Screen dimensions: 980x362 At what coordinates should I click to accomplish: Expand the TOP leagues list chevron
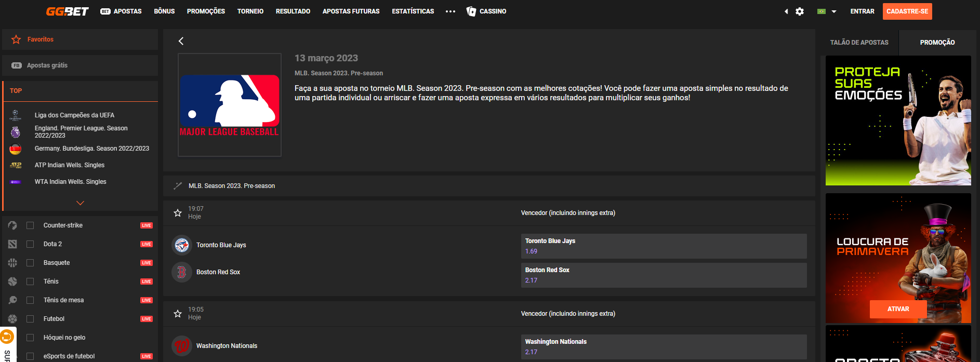80,203
